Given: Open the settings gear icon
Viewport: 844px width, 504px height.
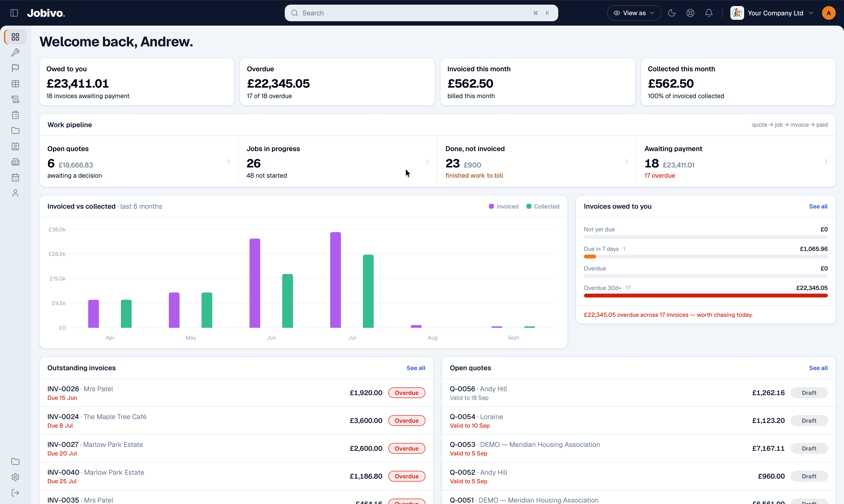Looking at the screenshot, I should [x=15, y=477].
